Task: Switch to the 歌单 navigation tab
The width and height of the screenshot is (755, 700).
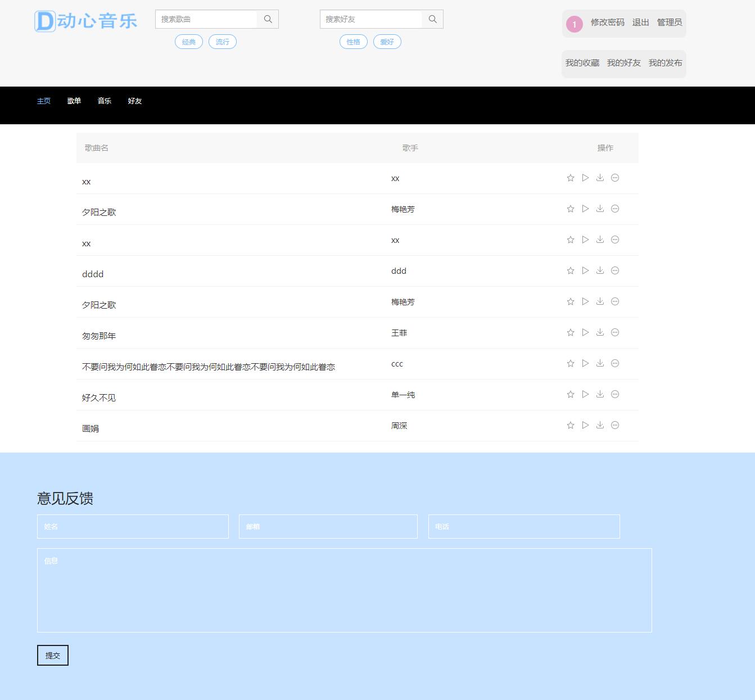Action: point(74,101)
